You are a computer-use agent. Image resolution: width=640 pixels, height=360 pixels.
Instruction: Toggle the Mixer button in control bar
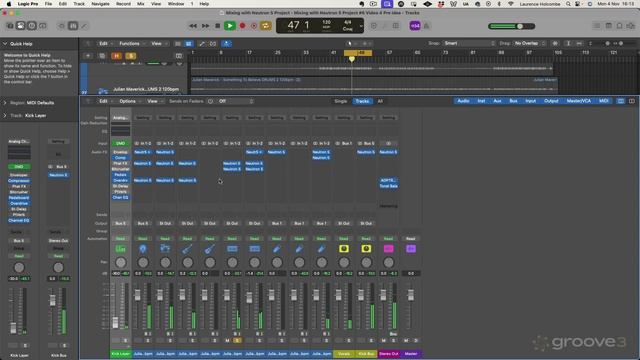click(73, 26)
